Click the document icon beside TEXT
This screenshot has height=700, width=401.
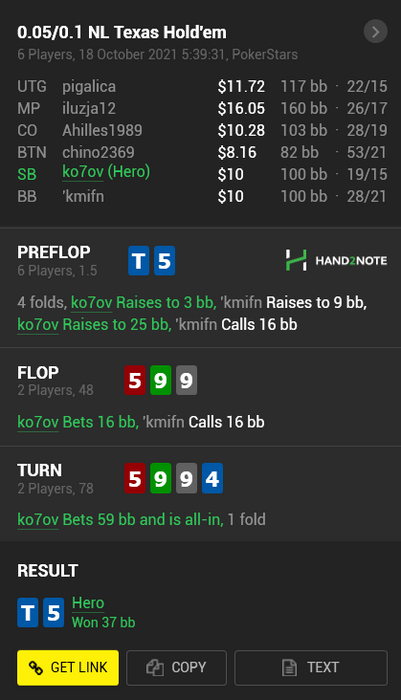pos(289,667)
